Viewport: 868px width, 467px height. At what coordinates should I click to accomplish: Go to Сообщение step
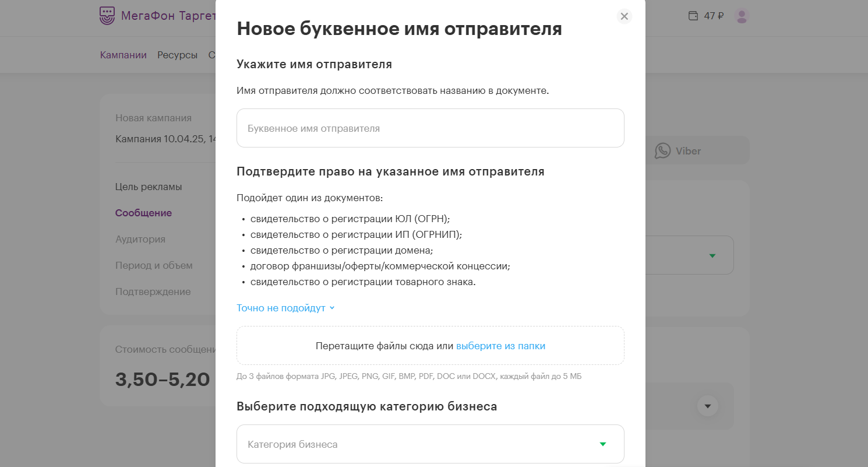(x=143, y=213)
